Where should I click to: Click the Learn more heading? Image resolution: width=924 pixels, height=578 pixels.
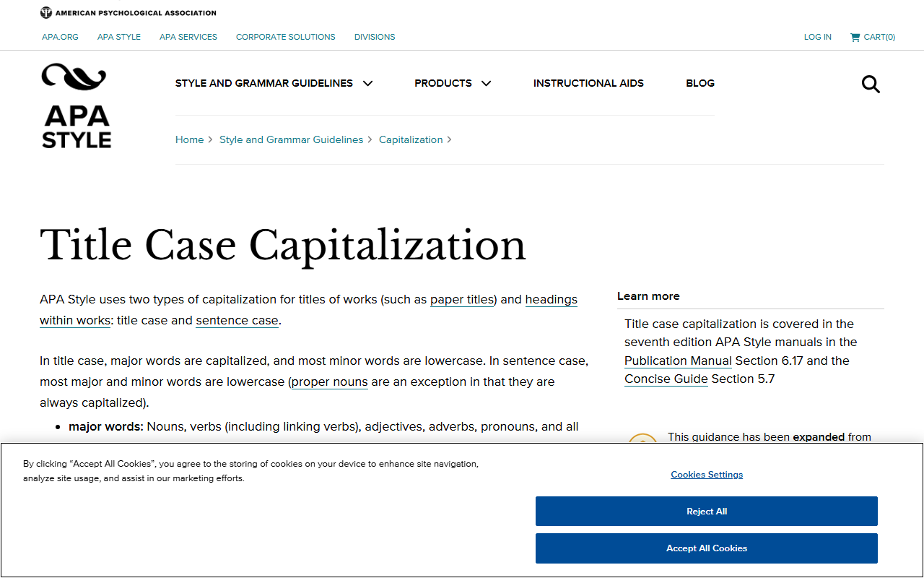(x=648, y=296)
